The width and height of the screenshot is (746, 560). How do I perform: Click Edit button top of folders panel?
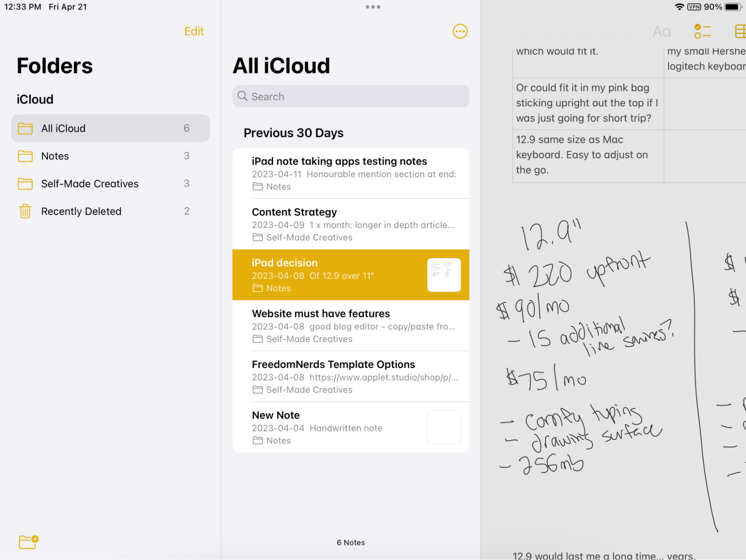[194, 31]
